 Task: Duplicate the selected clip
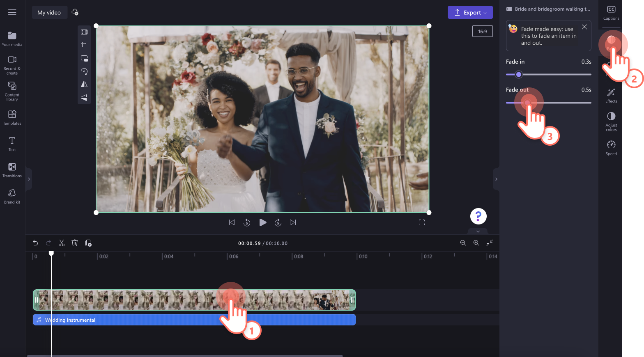point(88,243)
